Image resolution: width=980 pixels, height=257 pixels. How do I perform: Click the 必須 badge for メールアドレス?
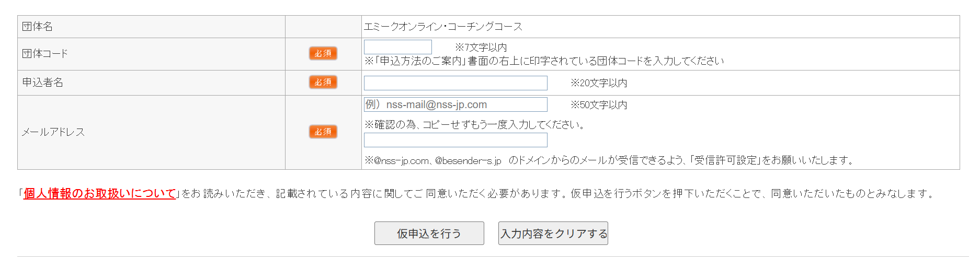323,132
